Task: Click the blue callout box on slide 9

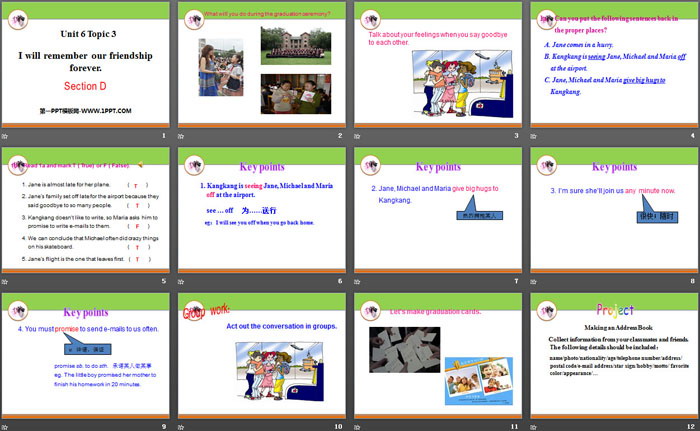Action: tap(88, 349)
